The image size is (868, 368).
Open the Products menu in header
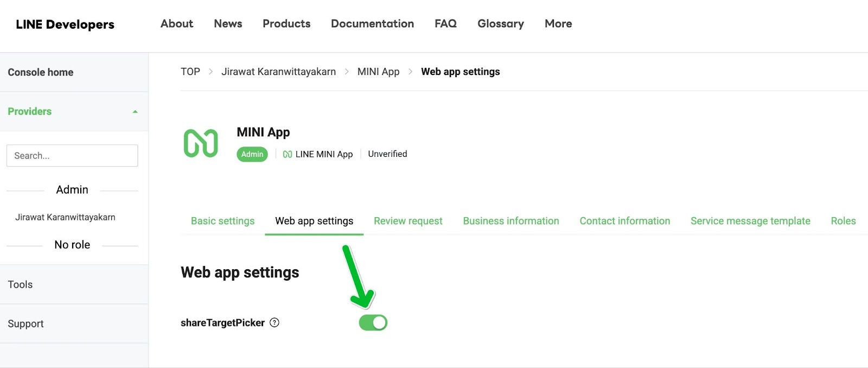(286, 23)
